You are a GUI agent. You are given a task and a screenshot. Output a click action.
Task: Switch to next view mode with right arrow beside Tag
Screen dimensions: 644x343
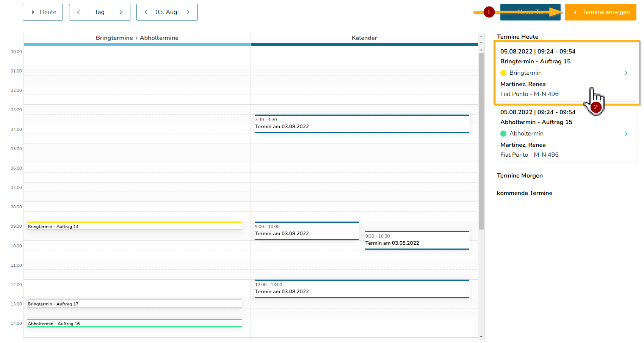121,12
